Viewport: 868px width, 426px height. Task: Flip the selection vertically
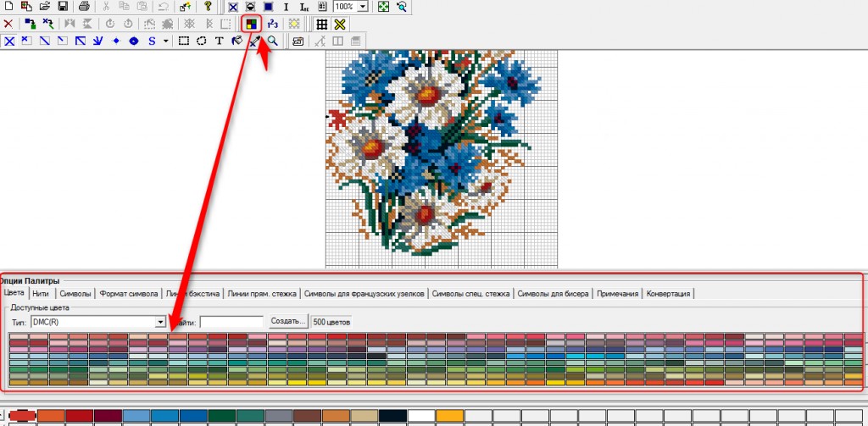click(87, 25)
